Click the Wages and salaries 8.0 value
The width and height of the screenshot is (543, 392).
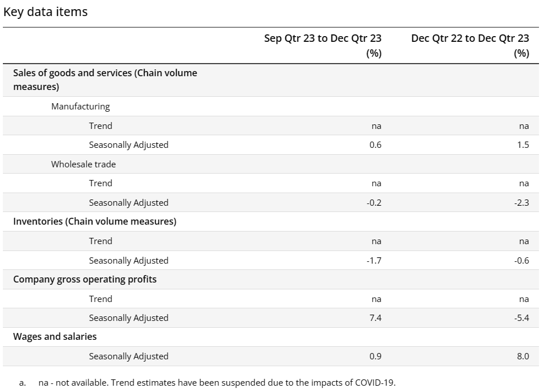[522, 356]
